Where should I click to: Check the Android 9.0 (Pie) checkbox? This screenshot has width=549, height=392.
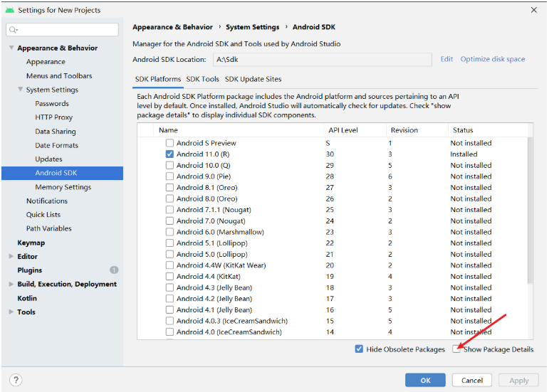coord(169,176)
